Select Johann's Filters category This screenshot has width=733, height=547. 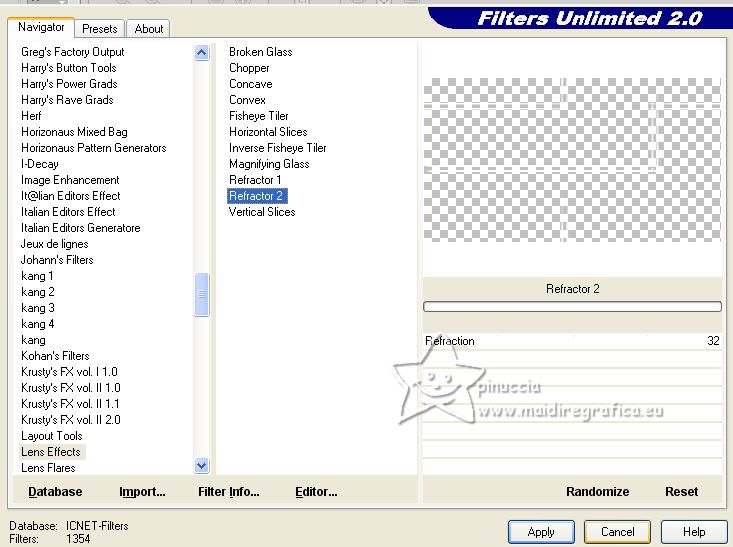[57, 259]
